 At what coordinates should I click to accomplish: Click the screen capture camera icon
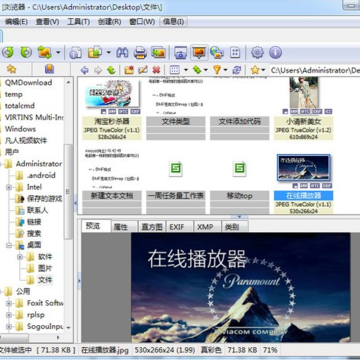181,52
